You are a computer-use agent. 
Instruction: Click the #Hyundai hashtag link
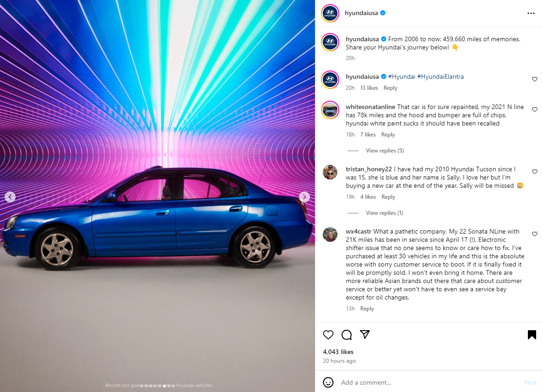coord(402,76)
